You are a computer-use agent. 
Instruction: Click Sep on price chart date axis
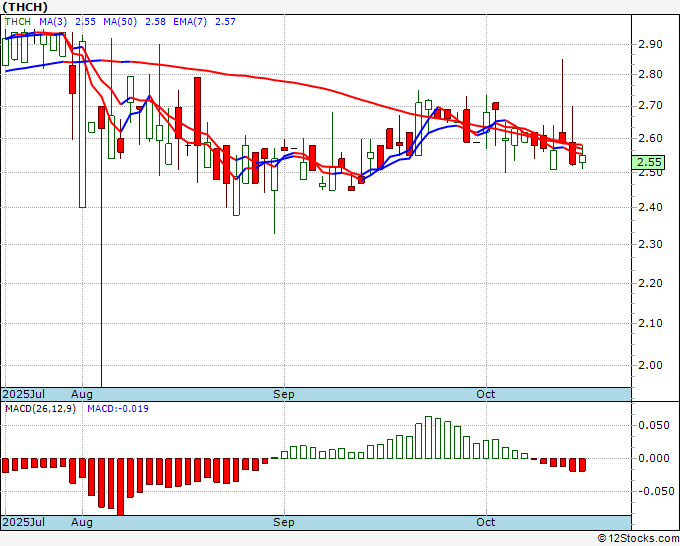[284, 394]
